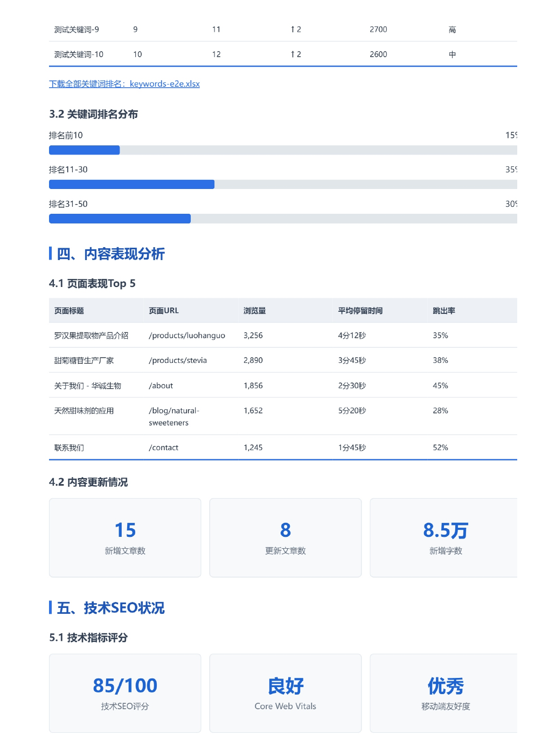This screenshot has height=756, width=535.
Task: Click search volume value 2700
Action: (x=378, y=30)
